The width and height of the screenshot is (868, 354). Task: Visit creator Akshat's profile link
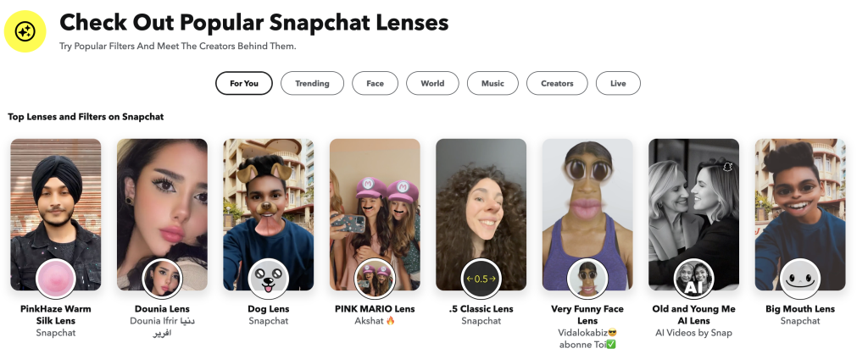375,321
